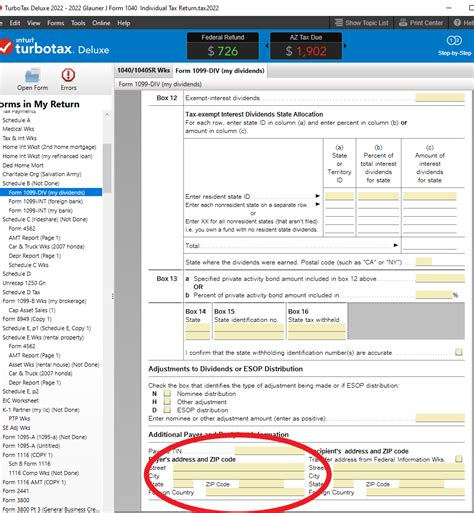Check ESOP distribution box D
The image size is (474, 513).
point(167,410)
